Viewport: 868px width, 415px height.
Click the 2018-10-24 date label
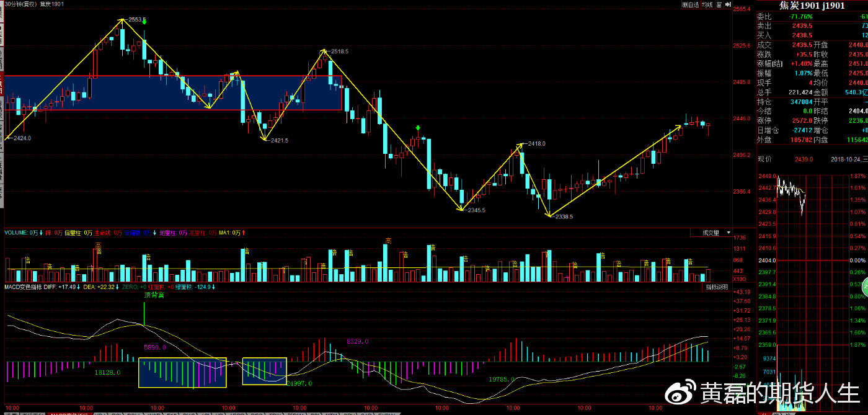846,159
